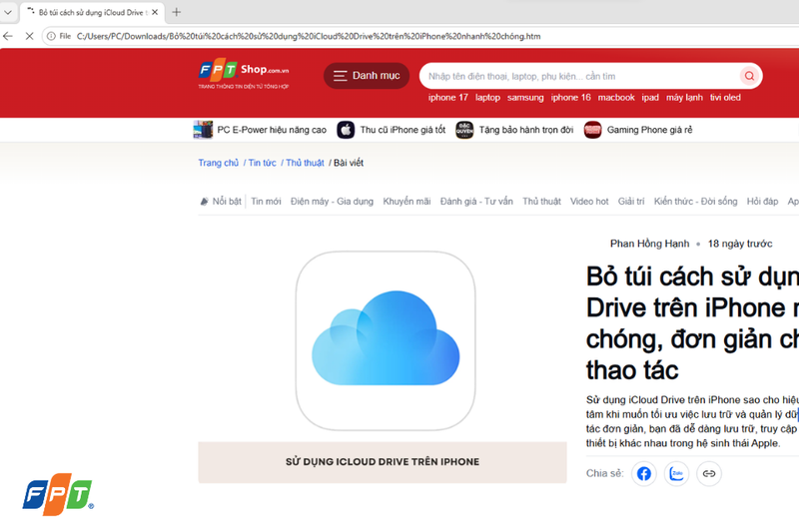Select the Đánh giá - Tư vấn tab
799x532 pixels.
(x=476, y=202)
